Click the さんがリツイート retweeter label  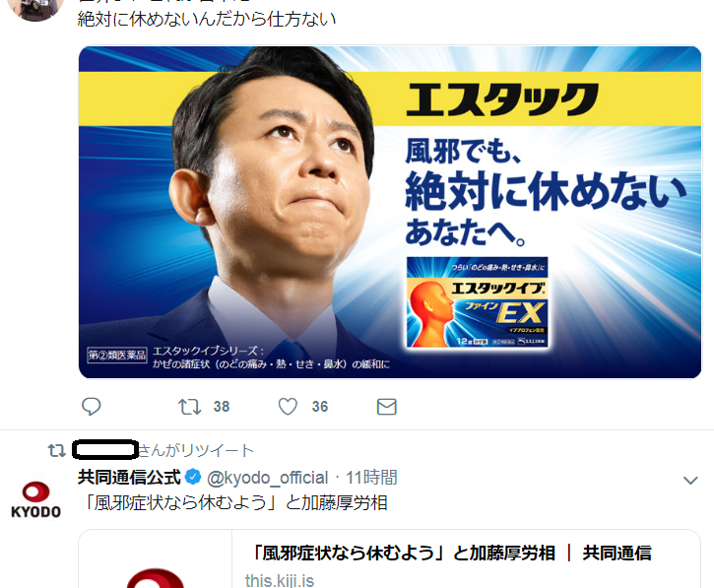coord(196,450)
